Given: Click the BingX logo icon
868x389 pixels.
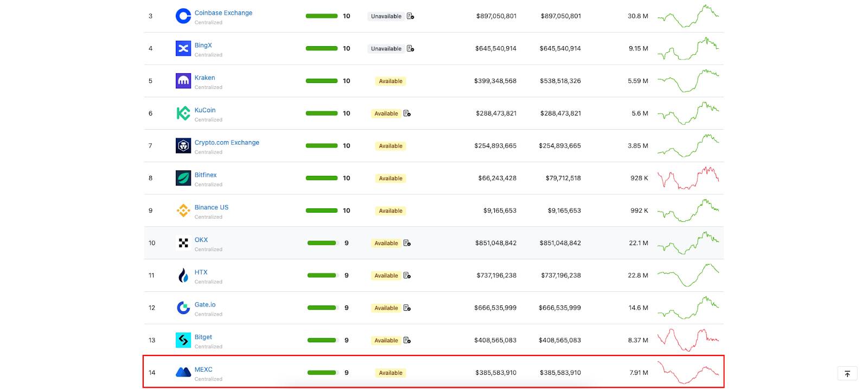Looking at the screenshot, I should click(x=183, y=48).
